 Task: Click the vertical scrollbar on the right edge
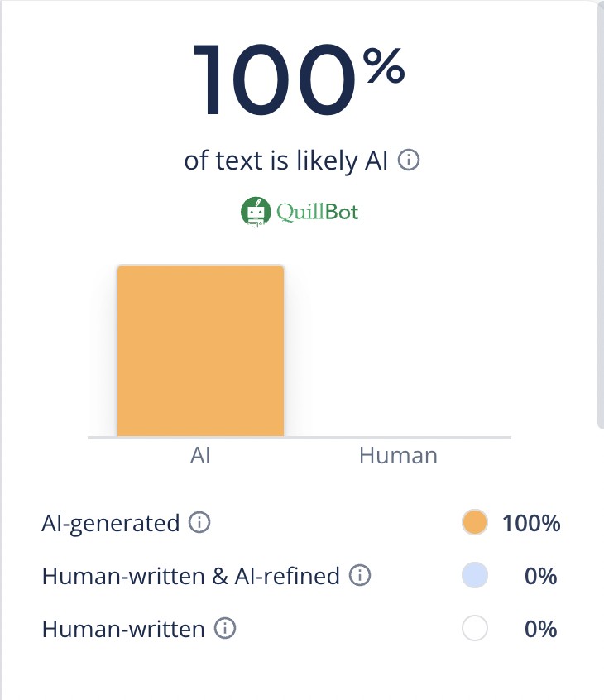599,215
